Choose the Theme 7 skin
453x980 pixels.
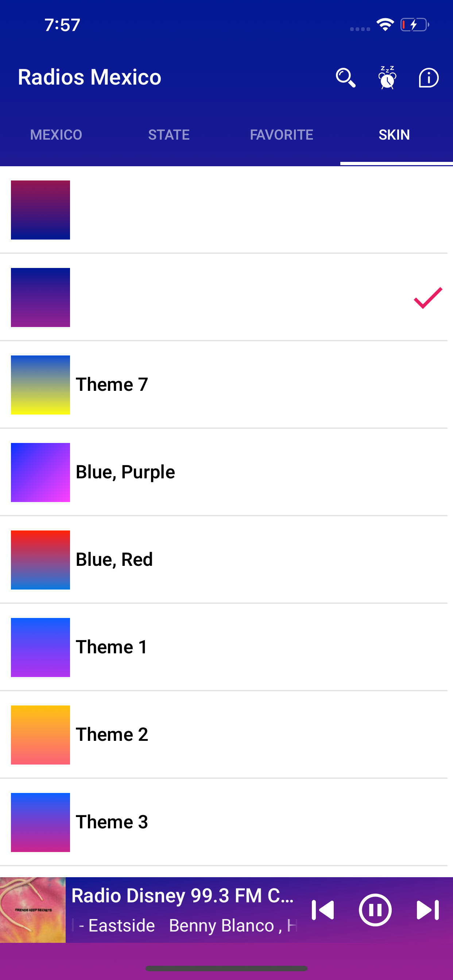pos(112,385)
